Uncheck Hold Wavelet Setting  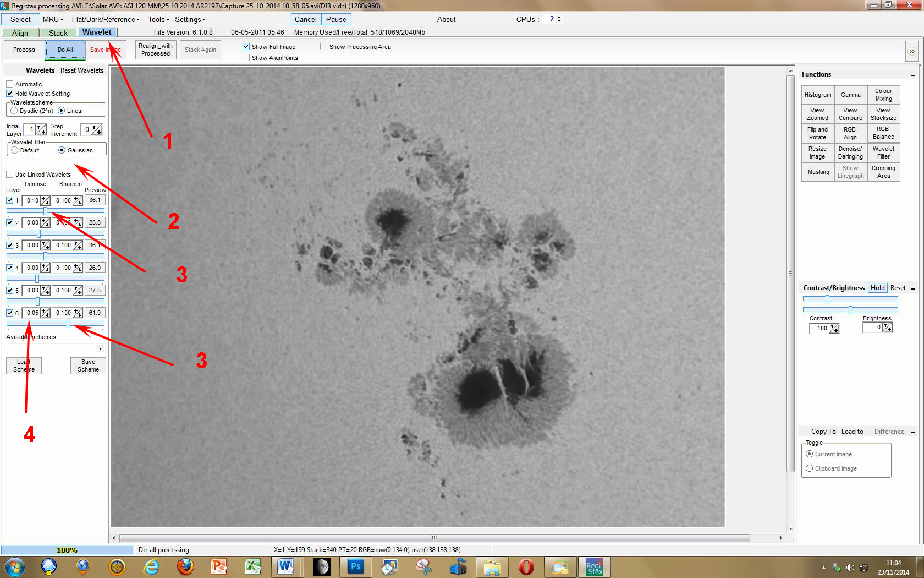click(x=10, y=94)
